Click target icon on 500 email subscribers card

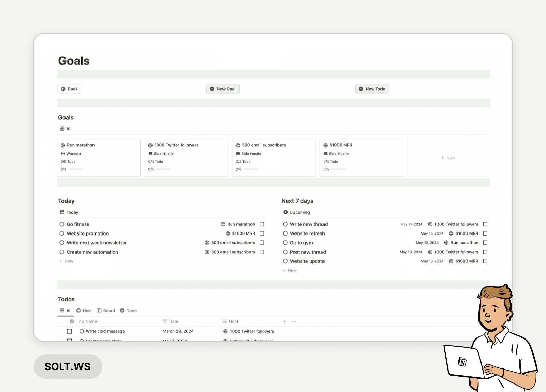click(x=238, y=145)
